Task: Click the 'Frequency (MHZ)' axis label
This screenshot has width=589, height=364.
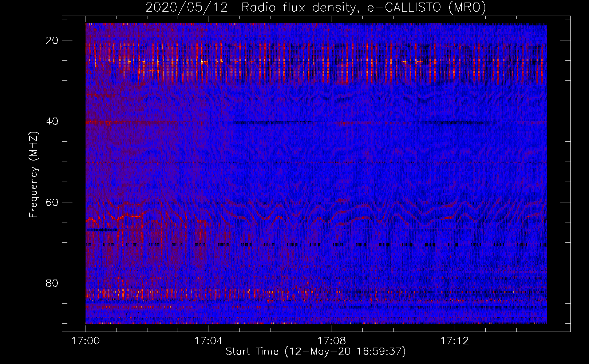Action: [x=33, y=175]
